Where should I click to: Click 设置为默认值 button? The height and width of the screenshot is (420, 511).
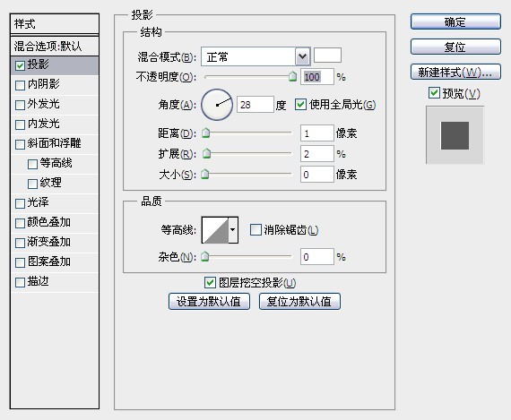pos(209,302)
